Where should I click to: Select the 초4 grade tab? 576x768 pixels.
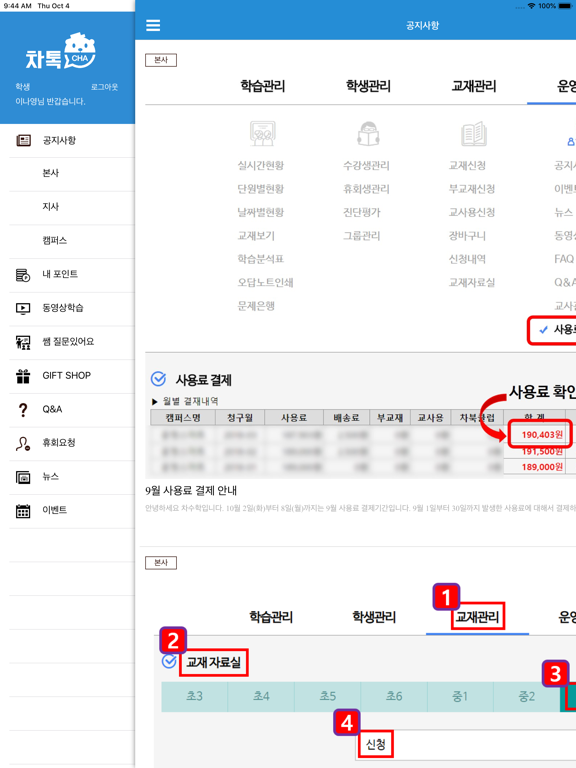261,696
